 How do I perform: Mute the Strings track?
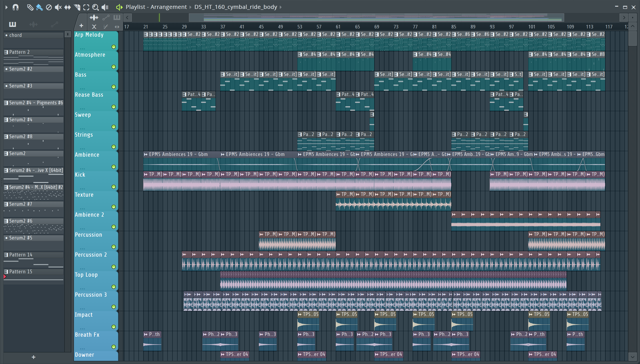click(114, 147)
